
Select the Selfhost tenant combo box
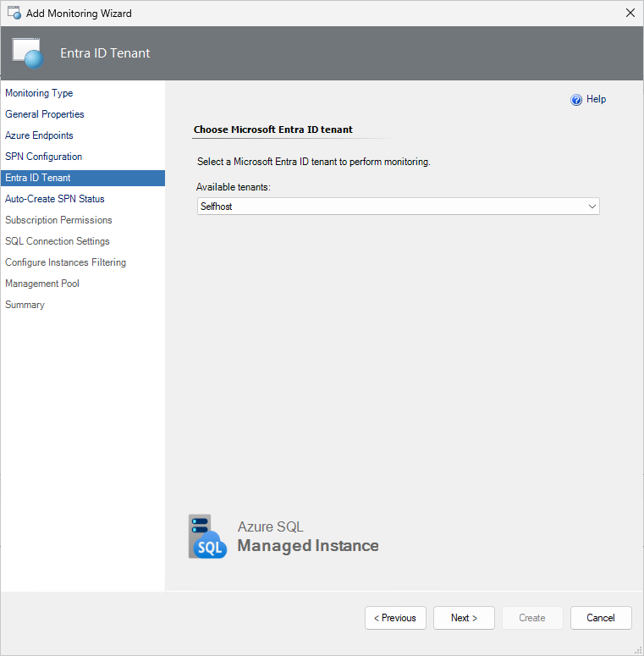(x=398, y=207)
